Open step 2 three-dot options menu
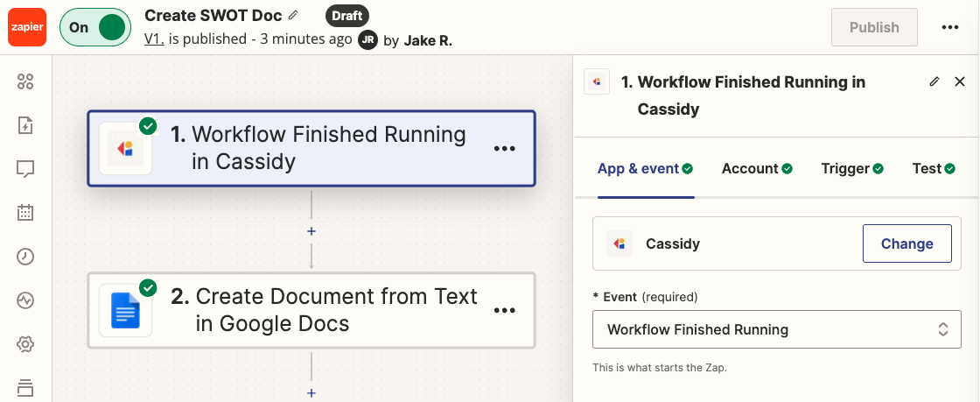980x402 pixels. click(504, 310)
